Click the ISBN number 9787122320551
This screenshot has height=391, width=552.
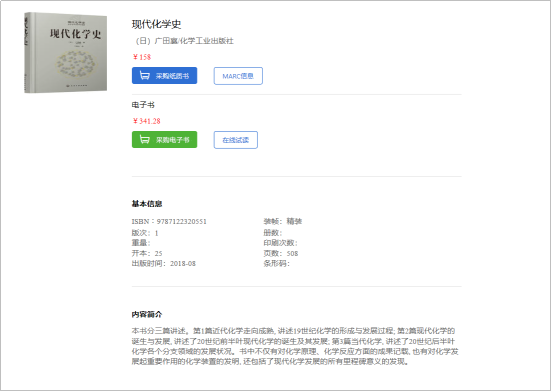[x=182, y=222]
